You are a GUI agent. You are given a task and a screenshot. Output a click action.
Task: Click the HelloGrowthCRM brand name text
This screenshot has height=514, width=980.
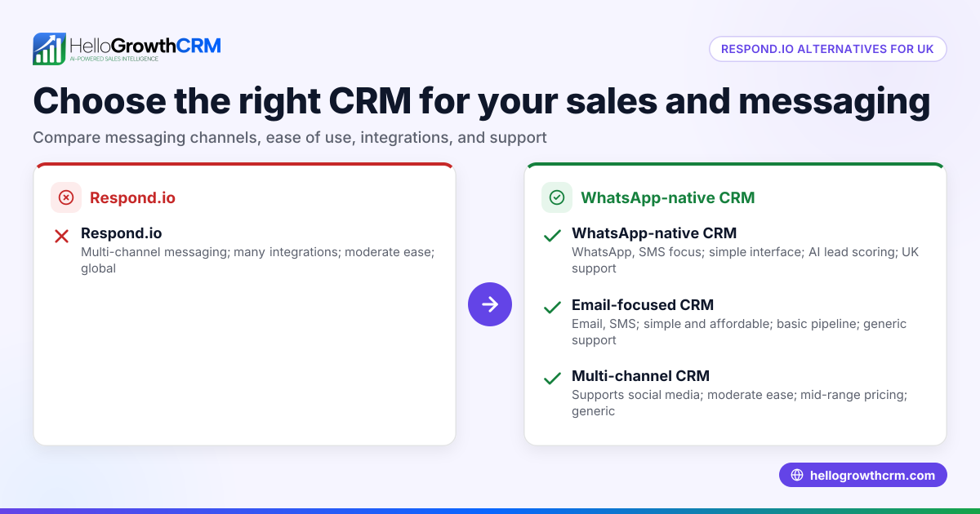(145, 45)
